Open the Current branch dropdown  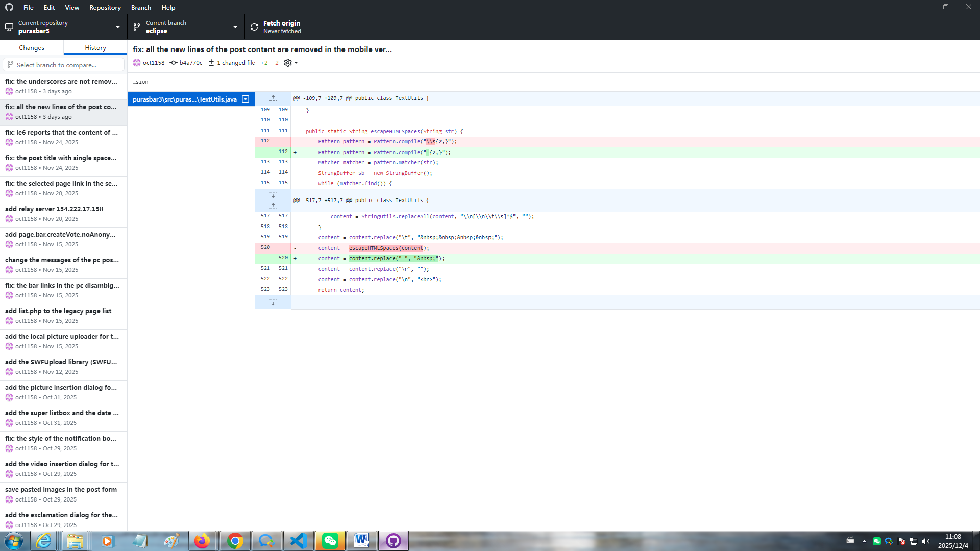coord(186,27)
